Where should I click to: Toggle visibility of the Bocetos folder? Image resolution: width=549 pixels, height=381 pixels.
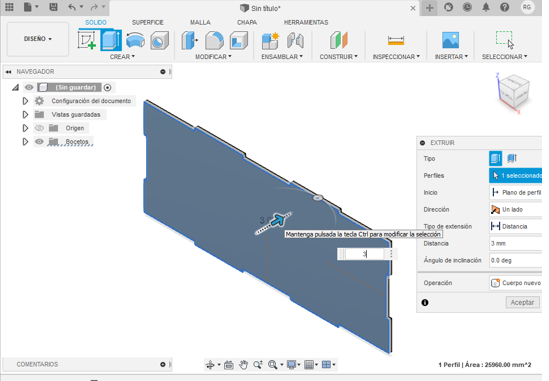[39, 141]
